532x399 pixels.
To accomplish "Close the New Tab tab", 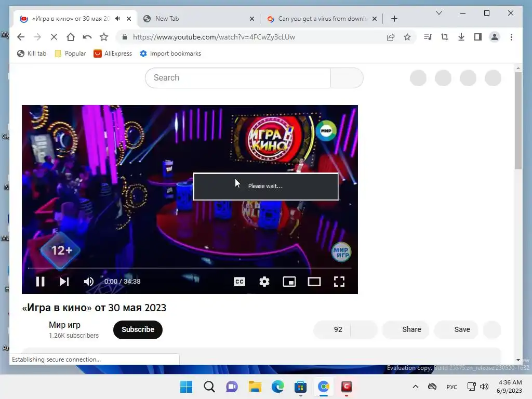I will point(252,19).
